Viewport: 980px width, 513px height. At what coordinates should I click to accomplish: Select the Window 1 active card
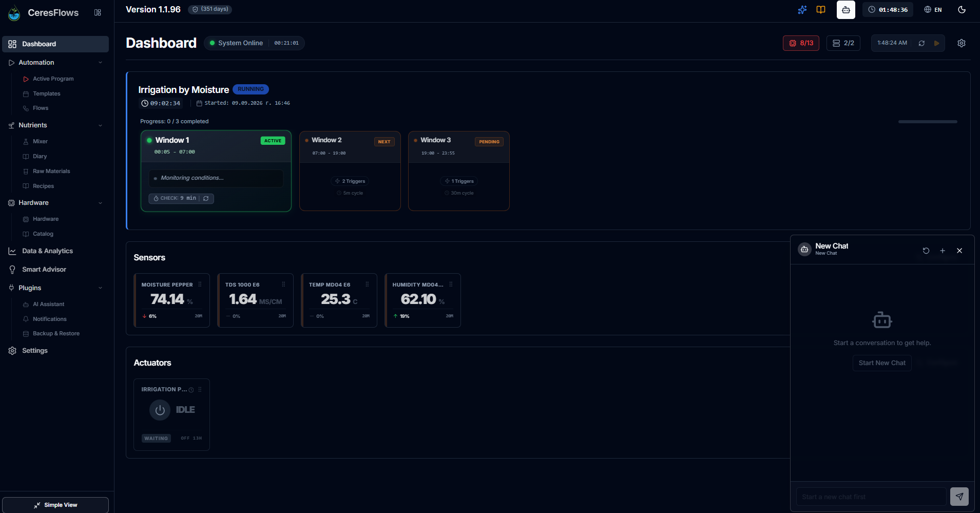coord(216,171)
